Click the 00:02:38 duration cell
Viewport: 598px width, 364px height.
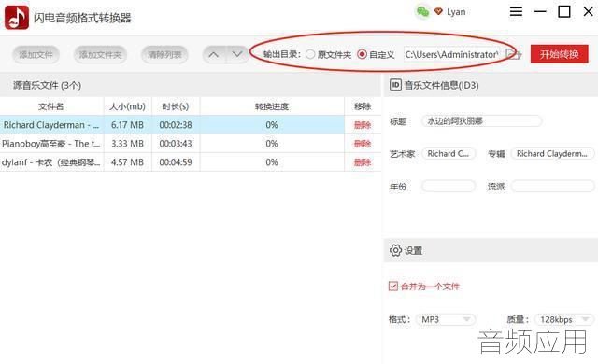pyautogui.click(x=176, y=125)
